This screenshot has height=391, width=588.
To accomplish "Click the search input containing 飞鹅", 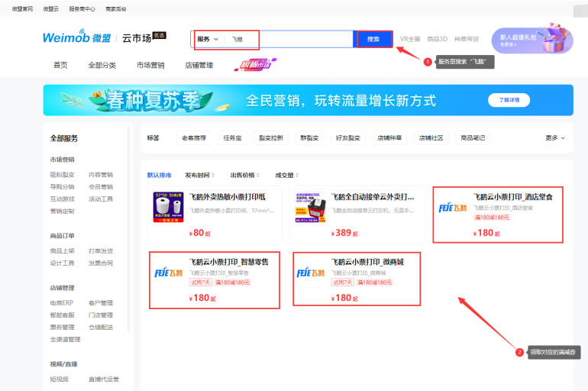I will pyautogui.click(x=290, y=39).
